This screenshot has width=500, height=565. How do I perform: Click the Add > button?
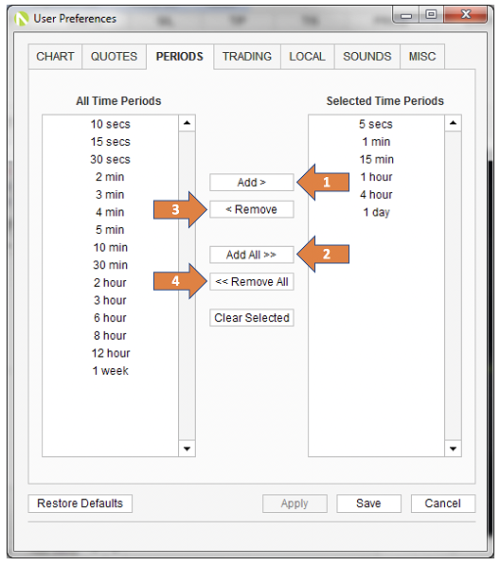251,182
